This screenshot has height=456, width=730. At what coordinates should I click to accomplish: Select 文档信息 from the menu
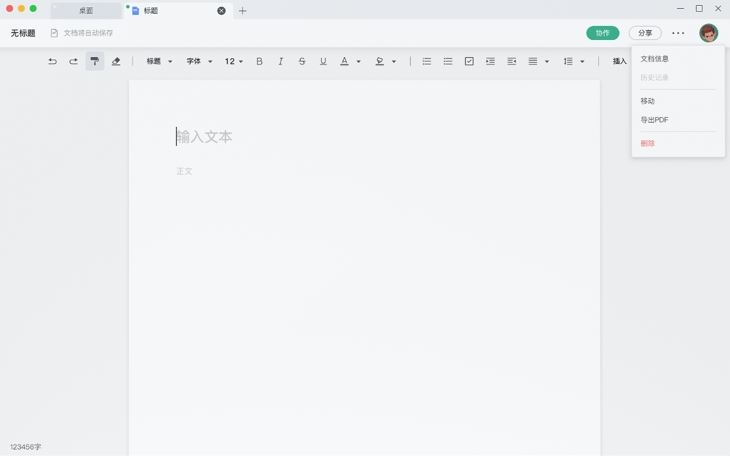click(x=655, y=59)
